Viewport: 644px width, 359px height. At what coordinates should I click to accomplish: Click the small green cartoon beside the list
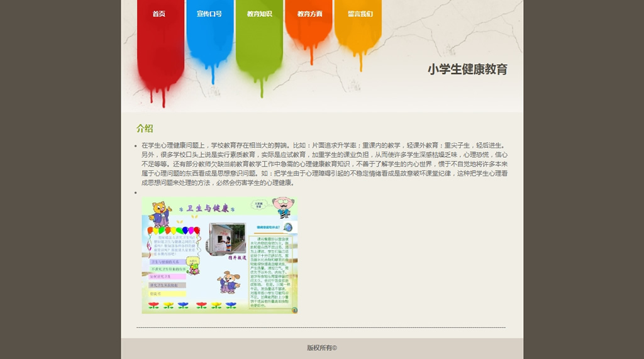194,266
